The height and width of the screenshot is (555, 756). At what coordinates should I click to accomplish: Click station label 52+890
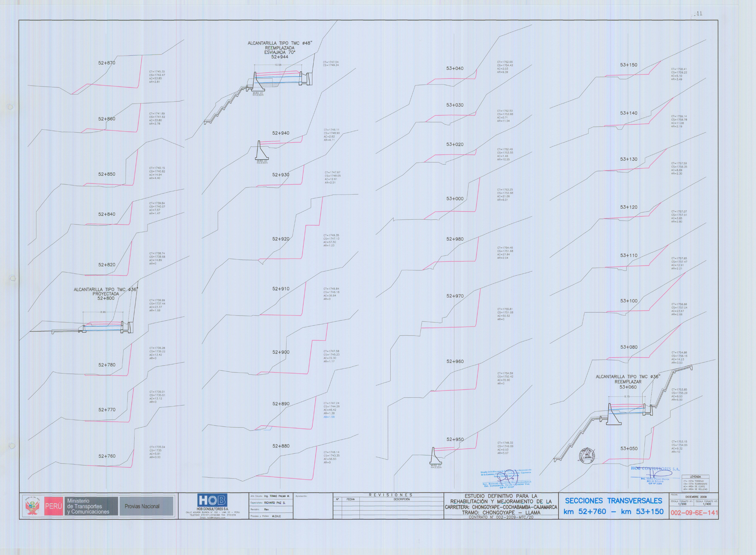(x=281, y=404)
